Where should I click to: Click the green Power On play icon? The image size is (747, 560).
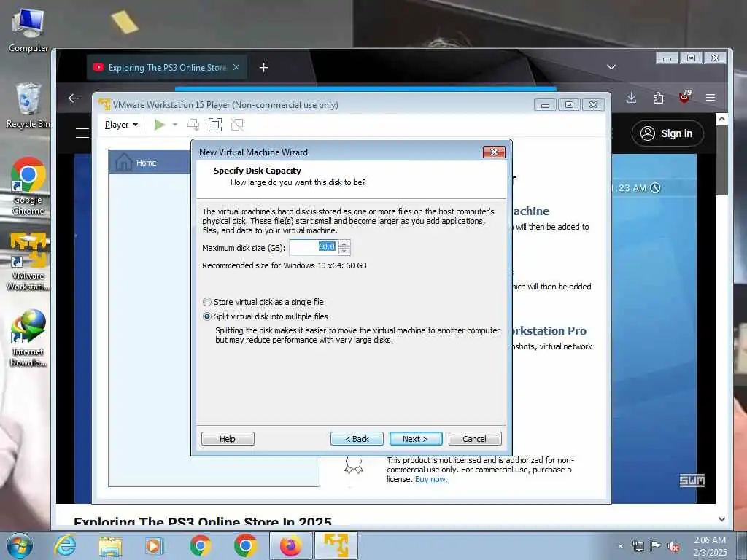[160, 125]
